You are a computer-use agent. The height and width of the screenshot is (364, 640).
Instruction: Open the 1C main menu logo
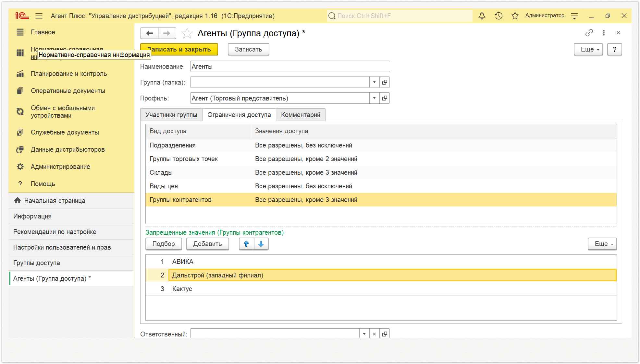21,16
